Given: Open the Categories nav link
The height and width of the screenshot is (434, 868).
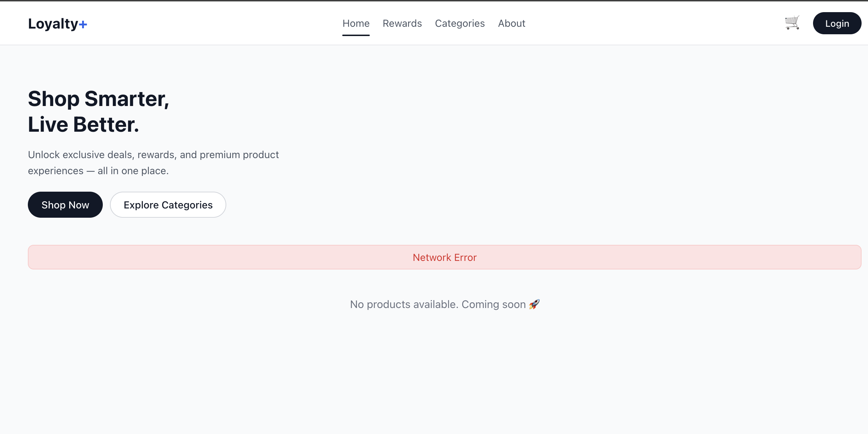Looking at the screenshot, I should click(460, 23).
